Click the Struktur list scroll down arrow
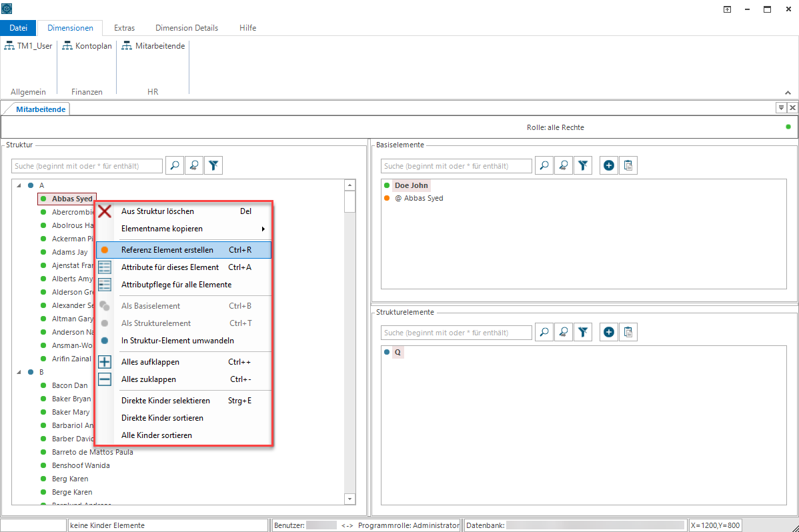 [349, 499]
